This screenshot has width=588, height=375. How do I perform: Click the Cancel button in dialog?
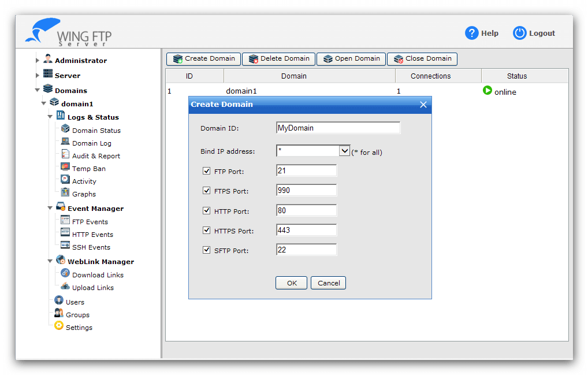(x=328, y=283)
